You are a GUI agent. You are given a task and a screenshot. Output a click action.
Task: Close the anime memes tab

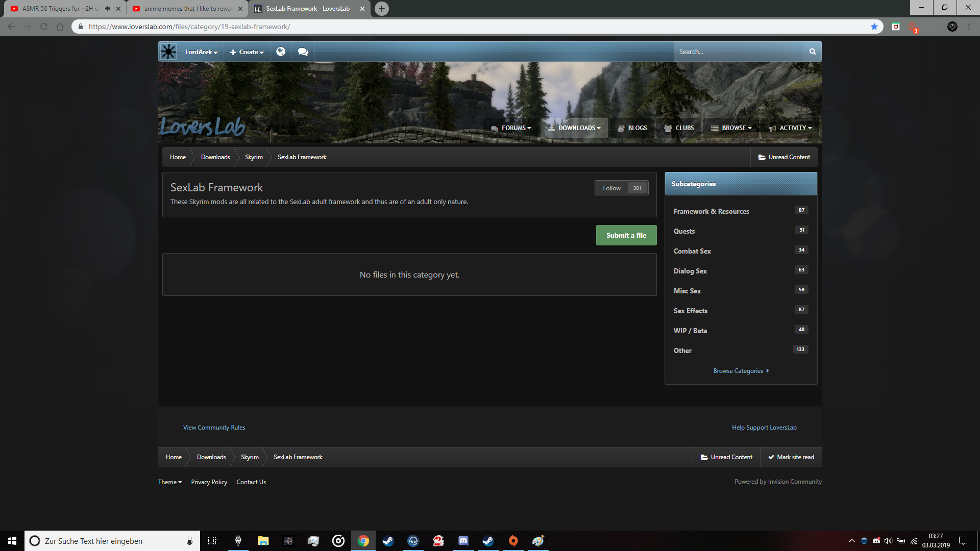coord(240,9)
